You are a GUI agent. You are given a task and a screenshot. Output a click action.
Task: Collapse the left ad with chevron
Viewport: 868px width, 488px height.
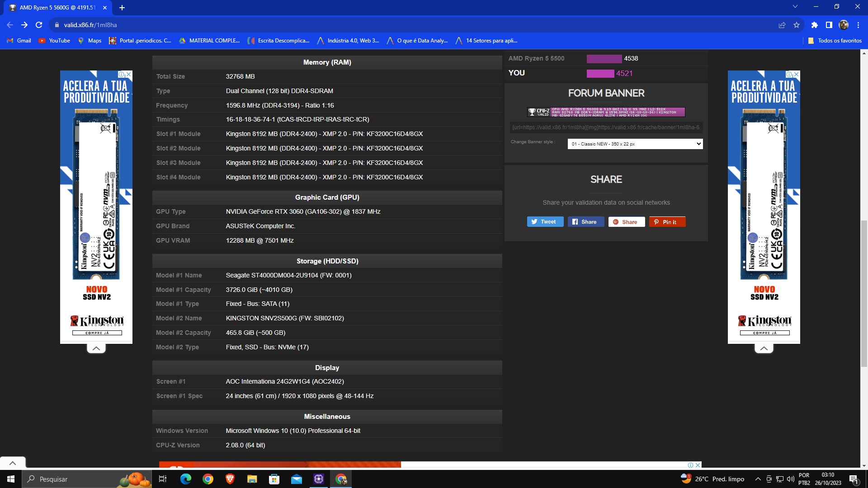(x=96, y=348)
